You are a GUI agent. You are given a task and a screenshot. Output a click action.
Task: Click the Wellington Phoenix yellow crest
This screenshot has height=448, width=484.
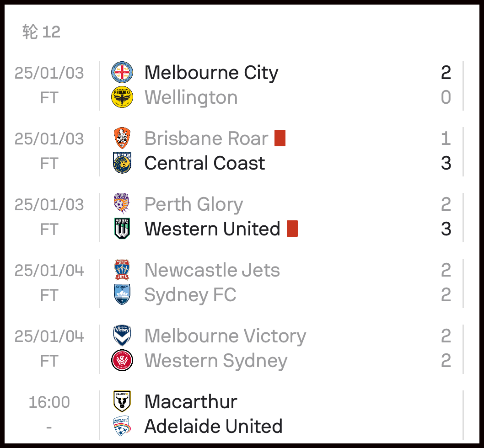pyautogui.click(x=122, y=97)
